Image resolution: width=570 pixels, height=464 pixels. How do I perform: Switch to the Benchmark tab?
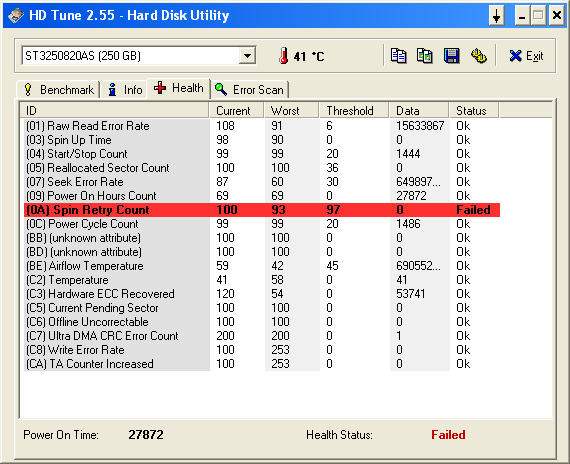coord(59,89)
